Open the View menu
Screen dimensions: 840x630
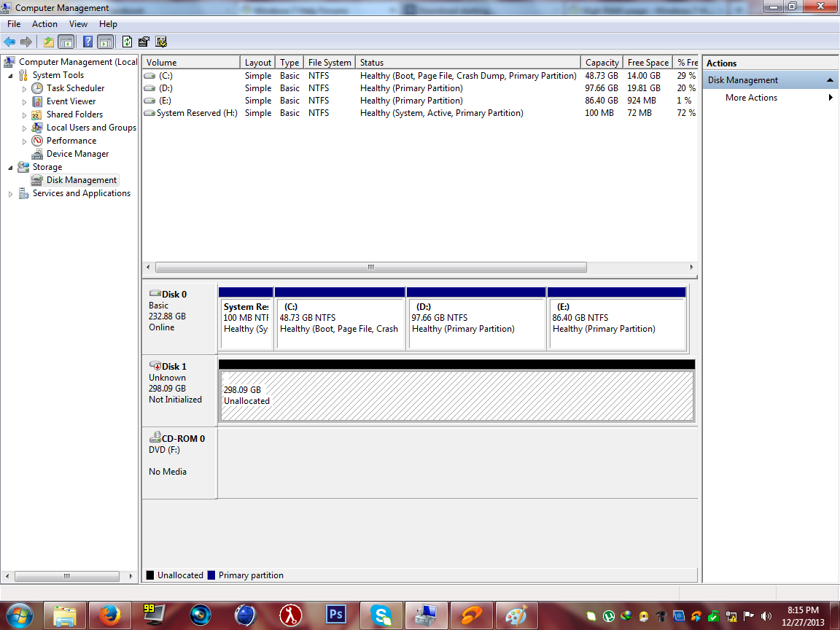click(78, 24)
